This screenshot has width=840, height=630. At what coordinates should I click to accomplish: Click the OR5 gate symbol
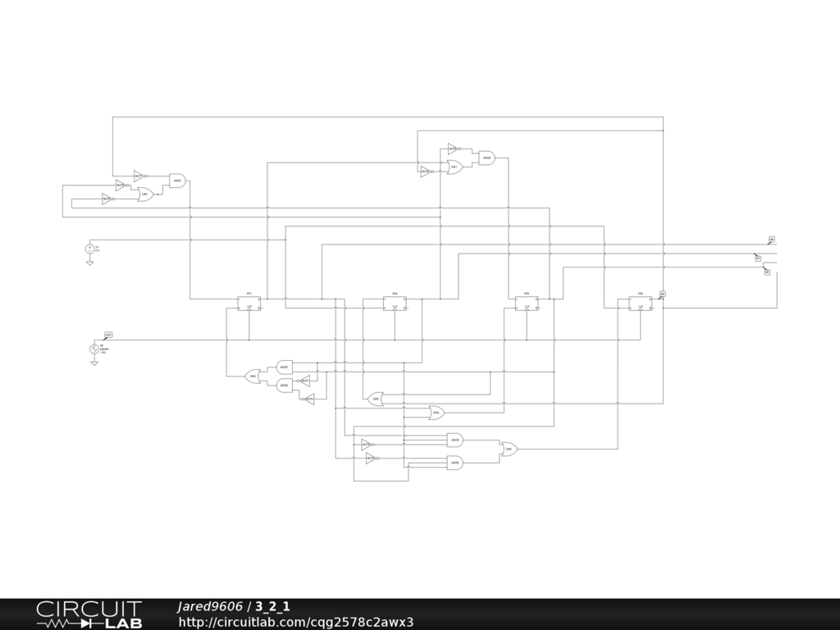click(509, 449)
